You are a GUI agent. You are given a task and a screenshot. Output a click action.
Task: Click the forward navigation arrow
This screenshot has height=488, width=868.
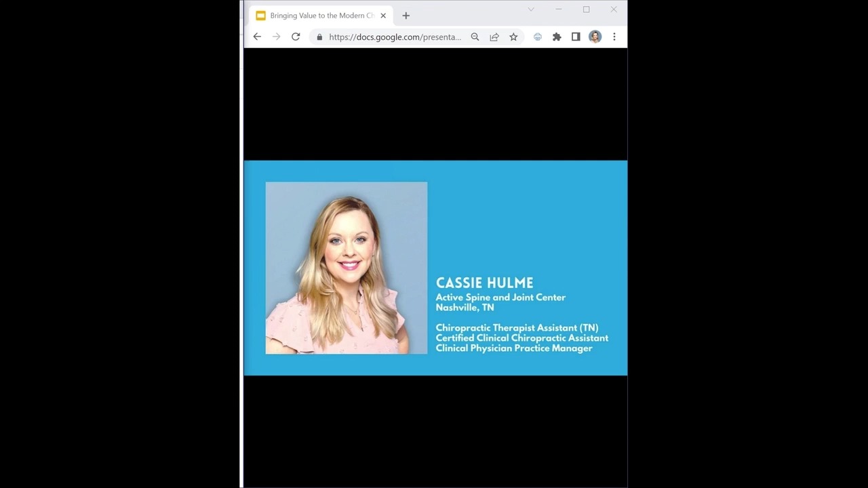pyautogui.click(x=276, y=37)
